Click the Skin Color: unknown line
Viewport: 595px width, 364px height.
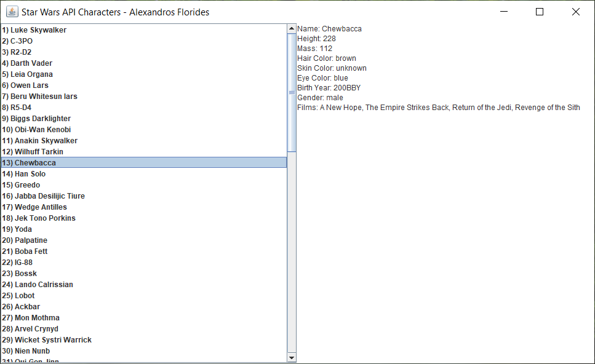click(332, 68)
